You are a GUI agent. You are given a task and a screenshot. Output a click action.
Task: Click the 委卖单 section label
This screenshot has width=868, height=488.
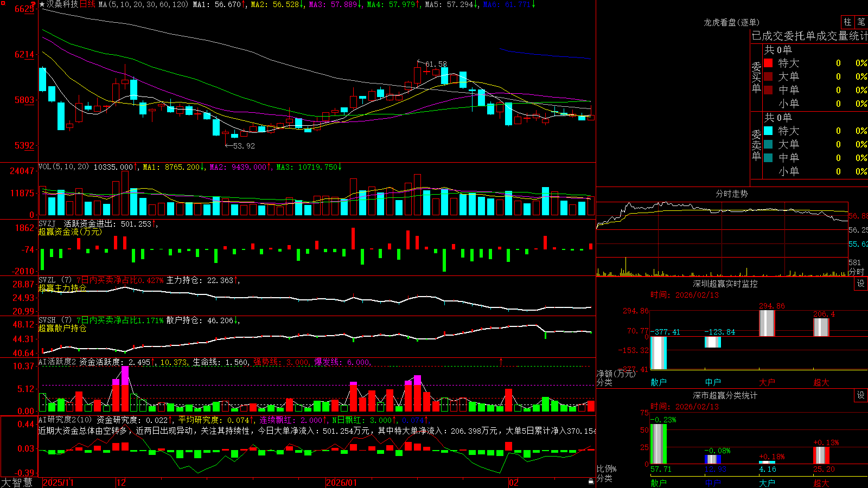click(x=756, y=145)
